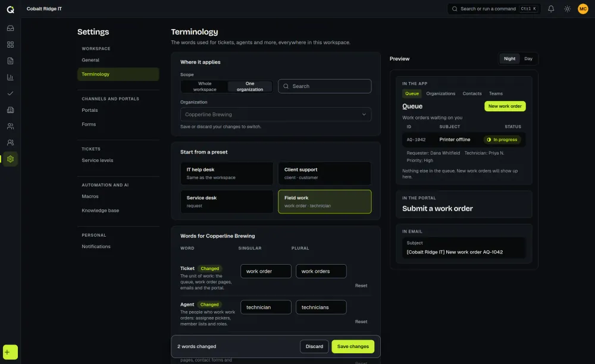
Task: Open the checkmark tasks icon in sidebar
Action: tap(10, 93)
